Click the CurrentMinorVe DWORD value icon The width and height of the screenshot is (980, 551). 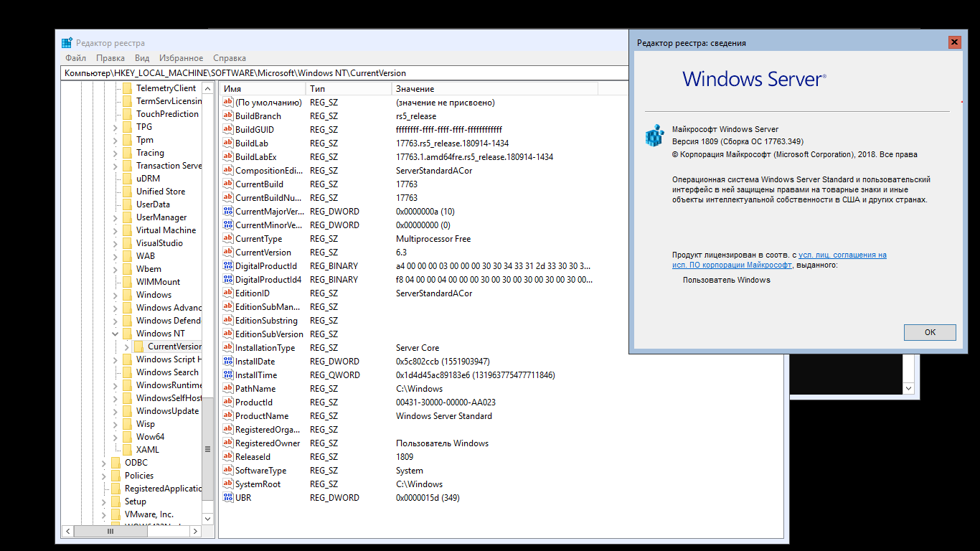tap(228, 225)
